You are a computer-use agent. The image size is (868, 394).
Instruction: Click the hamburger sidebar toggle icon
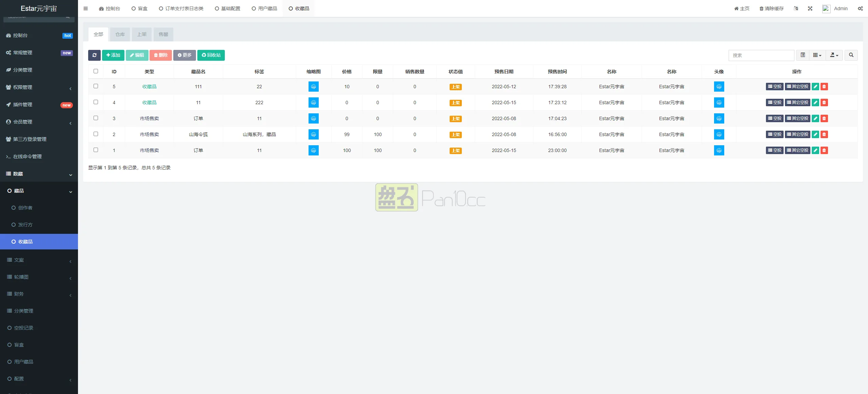click(x=86, y=8)
